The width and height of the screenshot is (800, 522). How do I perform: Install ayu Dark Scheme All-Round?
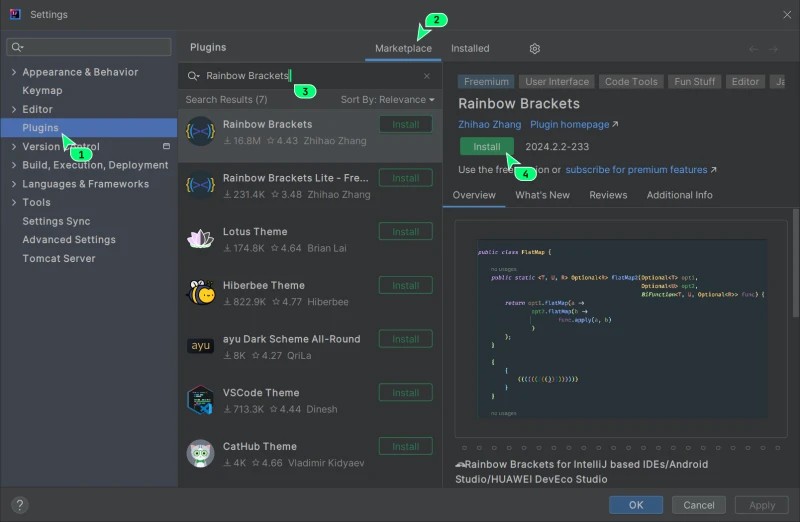[406, 339]
